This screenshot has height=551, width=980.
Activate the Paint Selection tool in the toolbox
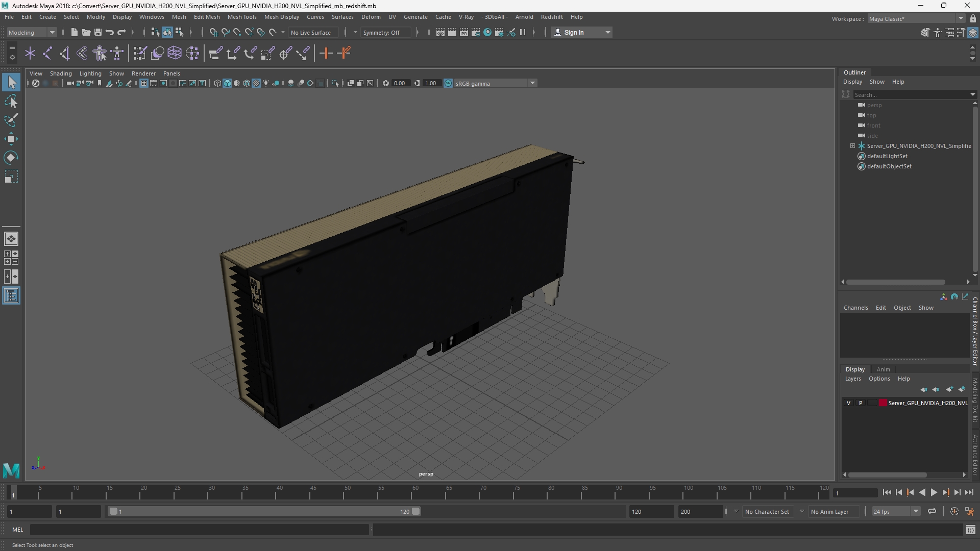pyautogui.click(x=11, y=120)
